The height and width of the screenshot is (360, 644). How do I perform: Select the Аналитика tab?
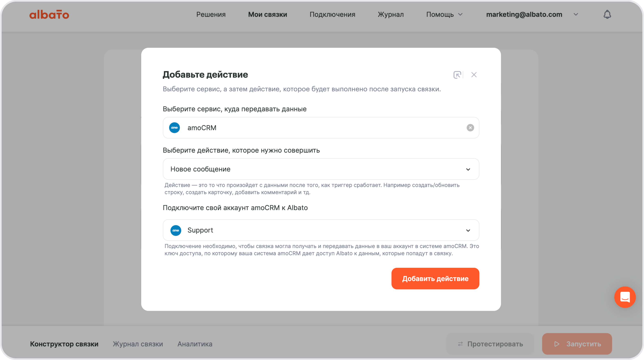coord(195,344)
